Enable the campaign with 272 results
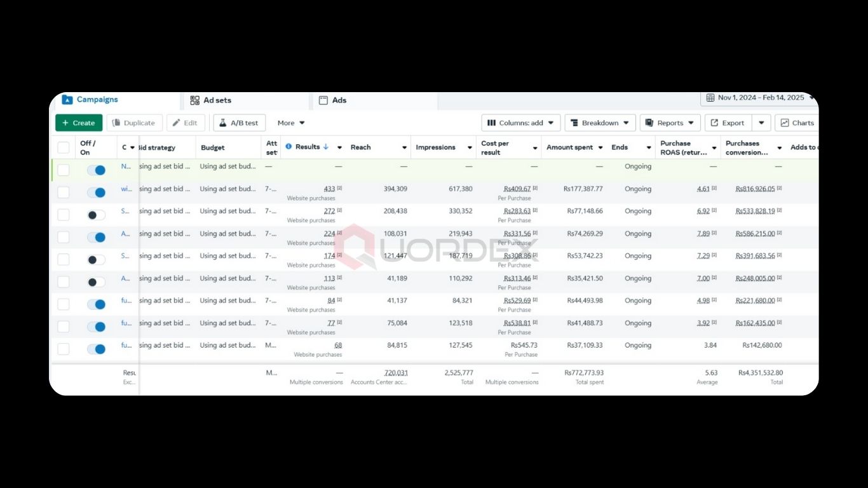Screen dimensions: 868x488 coord(96,215)
